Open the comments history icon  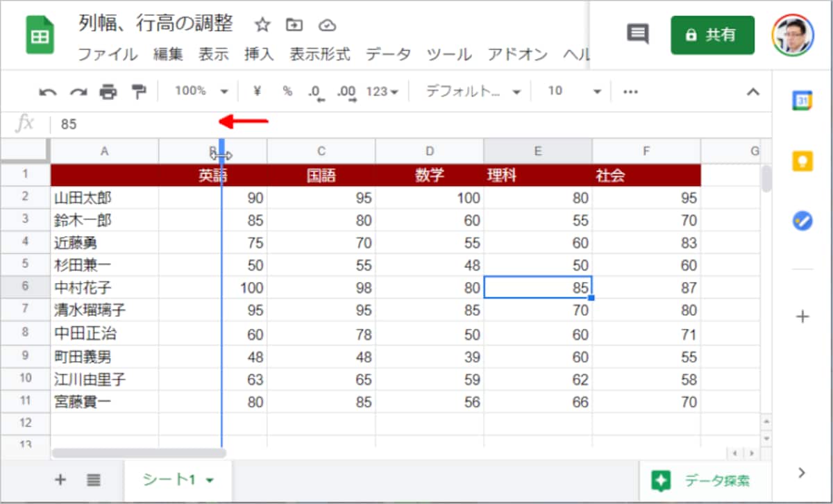(637, 34)
